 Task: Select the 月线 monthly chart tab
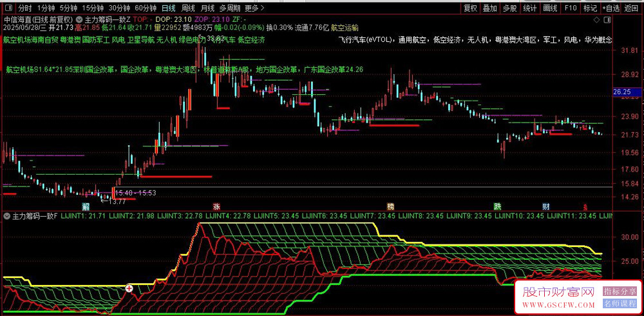pyautogui.click(x=207, y=8)
